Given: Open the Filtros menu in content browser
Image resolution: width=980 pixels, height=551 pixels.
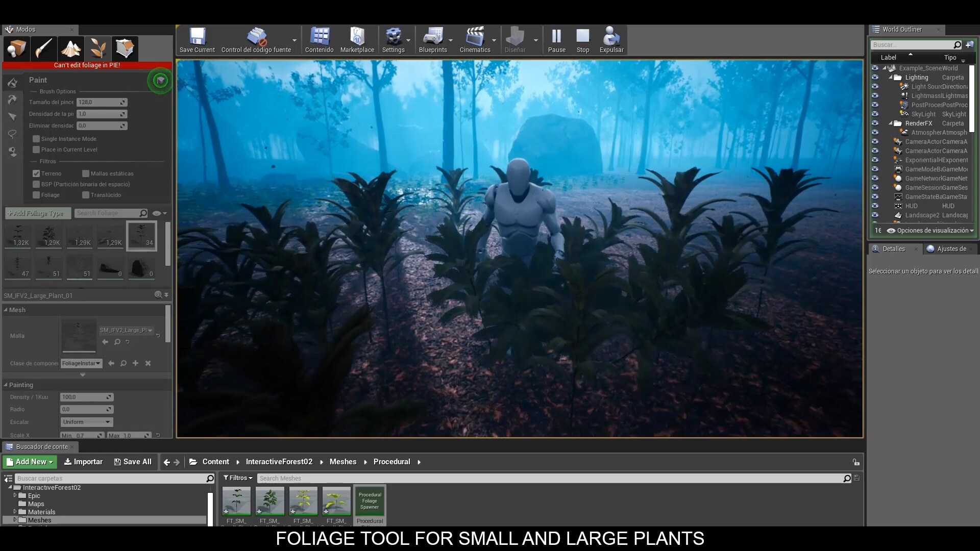Looking at the screenshot, I should 237,478.
